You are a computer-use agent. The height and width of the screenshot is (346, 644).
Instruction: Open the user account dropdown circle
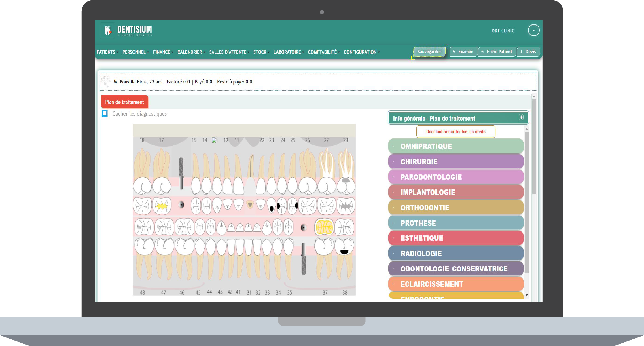[x=533, y=30]
